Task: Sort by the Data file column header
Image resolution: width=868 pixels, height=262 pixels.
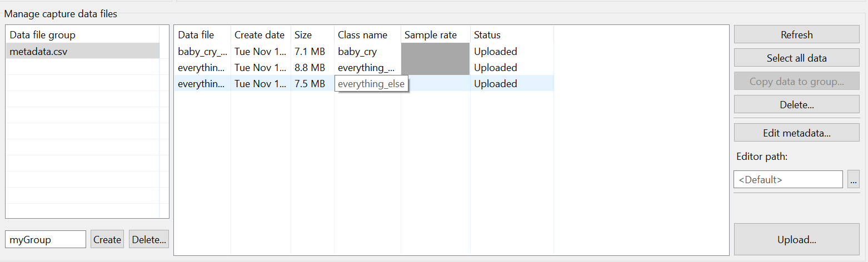Action: pyautogui.click(x=202, y=35)
